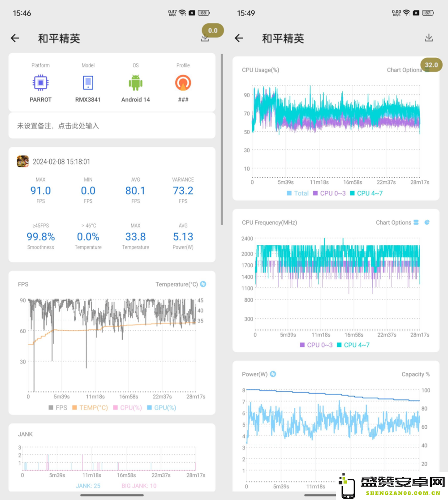Tap the CPU Frequency(MHz) chart title

pos(269,222)
